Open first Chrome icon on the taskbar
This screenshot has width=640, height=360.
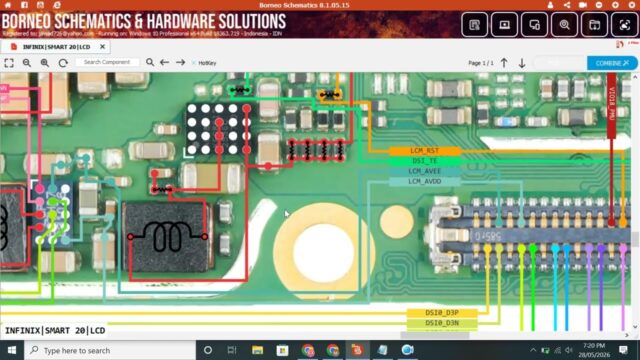pyautogui.click(x=308, y=350)
